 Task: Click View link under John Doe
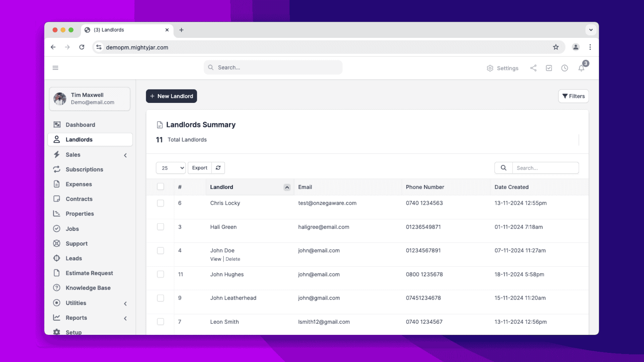216,259
